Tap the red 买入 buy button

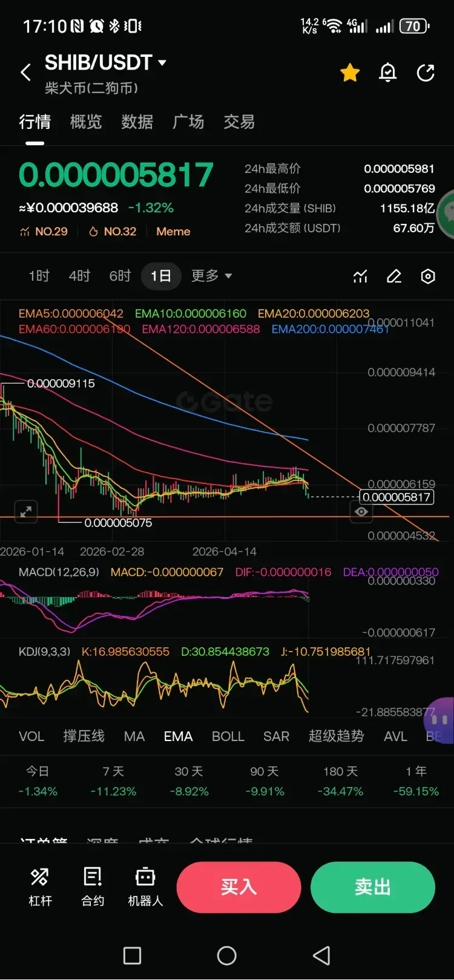[239, 887]
